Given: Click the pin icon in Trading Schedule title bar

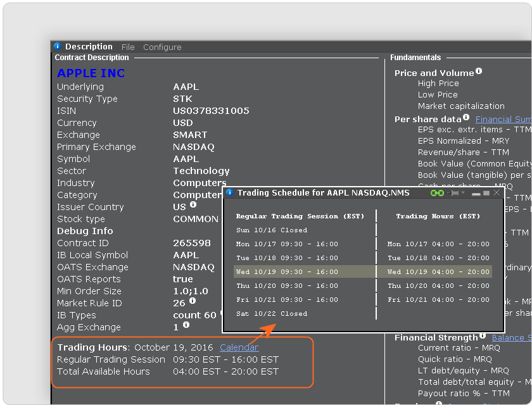Looking at the screenshot, I should tap(455, 193).
